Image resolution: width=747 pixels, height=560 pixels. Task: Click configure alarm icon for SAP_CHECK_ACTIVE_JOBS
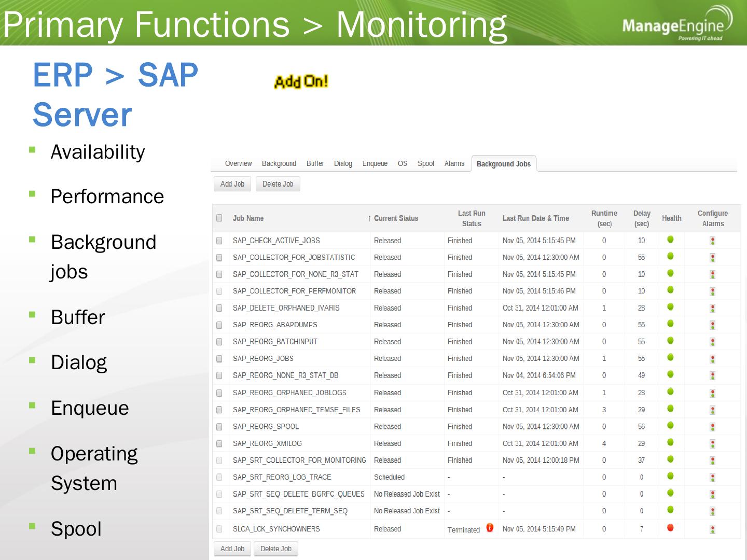coord(712,241)
